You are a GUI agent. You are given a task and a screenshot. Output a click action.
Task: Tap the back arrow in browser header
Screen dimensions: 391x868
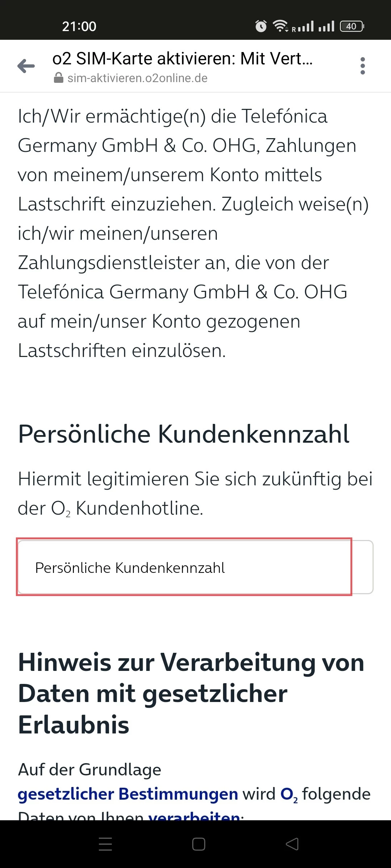[26, 66]
